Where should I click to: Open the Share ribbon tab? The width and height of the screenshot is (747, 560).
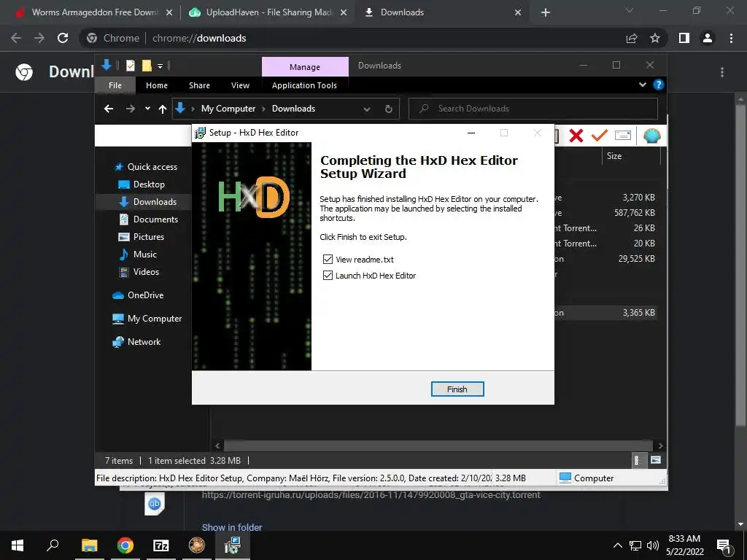pyautogui.click(x=199, y=85)
